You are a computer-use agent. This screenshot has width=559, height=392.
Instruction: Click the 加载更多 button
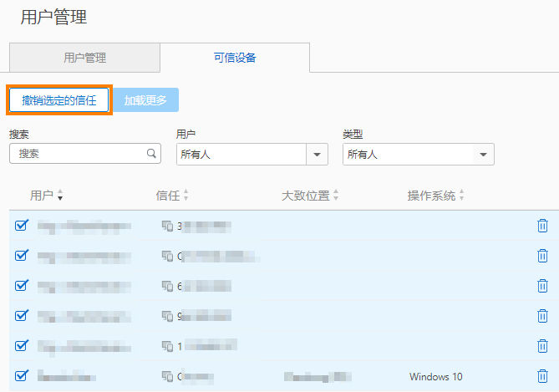pyautogui.click(x=145, y=100)
